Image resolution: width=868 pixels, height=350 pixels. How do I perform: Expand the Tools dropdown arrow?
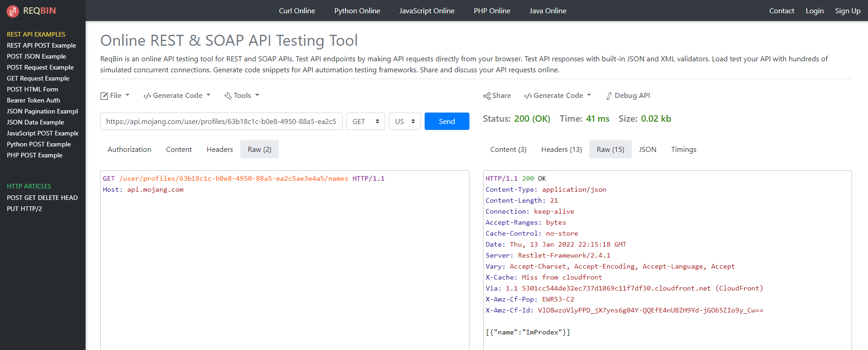(257, 95)
